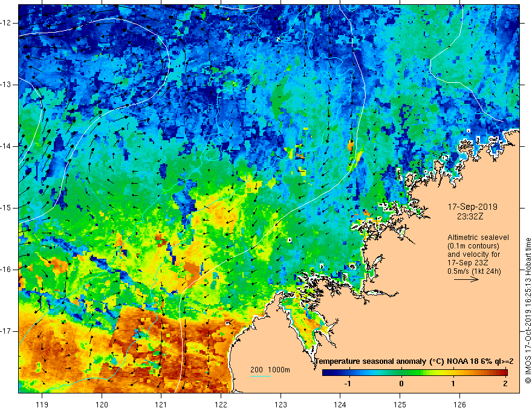Click the '17-Sep-2019' date label
Image resolution: width=532 pixels, height=411 pixels.
click(473, 207)
